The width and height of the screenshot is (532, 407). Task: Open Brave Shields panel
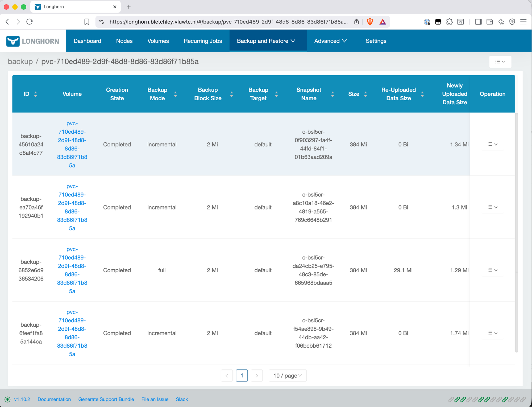(370, 22)
